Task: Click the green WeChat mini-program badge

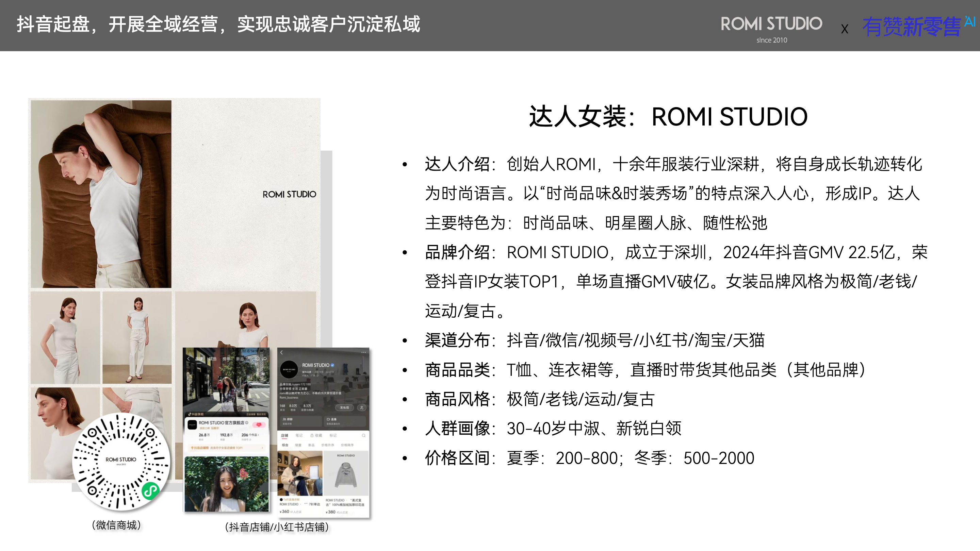Action: click(150, 490)
